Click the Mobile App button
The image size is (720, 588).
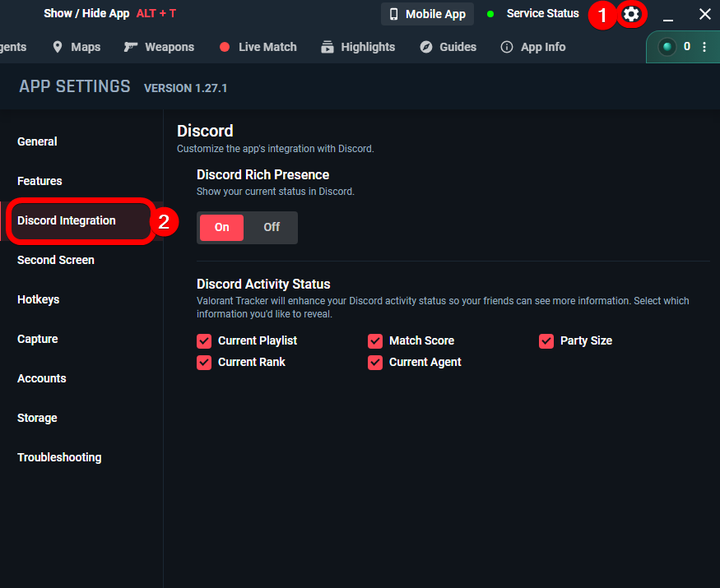pos(428,14)
